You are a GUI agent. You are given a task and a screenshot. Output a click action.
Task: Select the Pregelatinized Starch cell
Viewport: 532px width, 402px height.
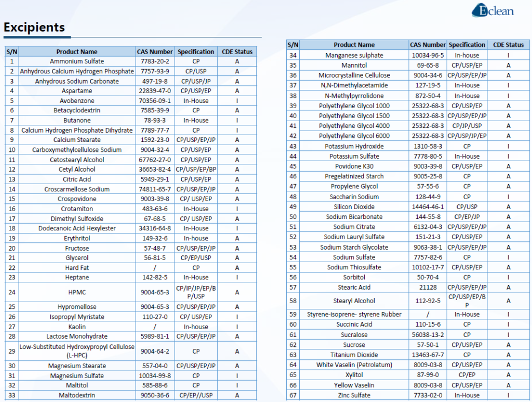click(354, 176)
